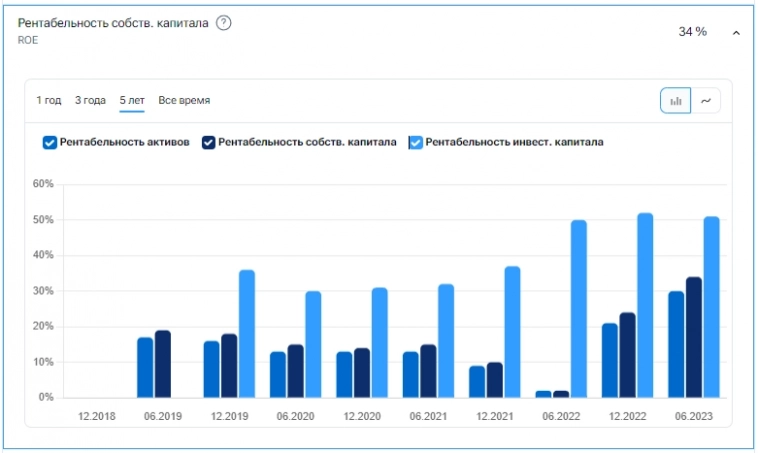Collapse the ROE section chevron
Viewport: 758px width, 453px height.
[736, 33]
